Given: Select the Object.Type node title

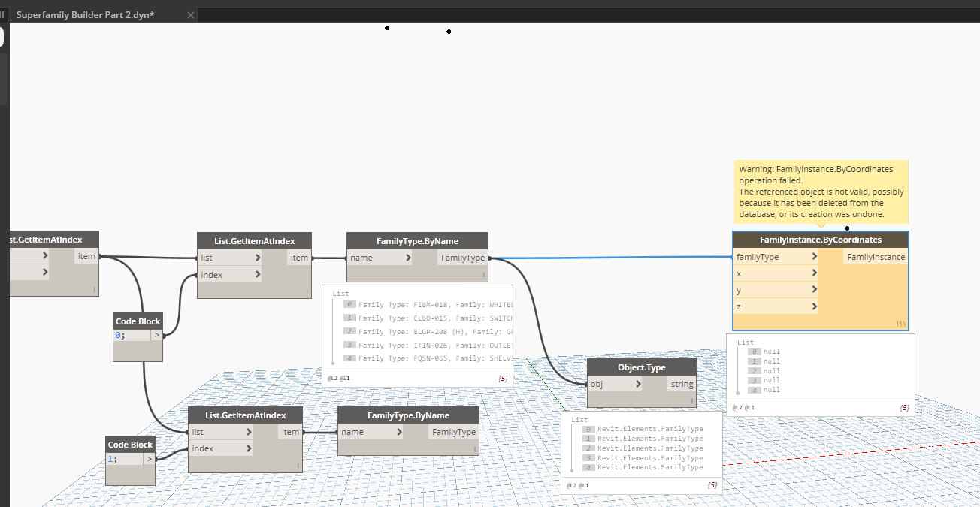Looking at the screenshot, I should 642,367.
